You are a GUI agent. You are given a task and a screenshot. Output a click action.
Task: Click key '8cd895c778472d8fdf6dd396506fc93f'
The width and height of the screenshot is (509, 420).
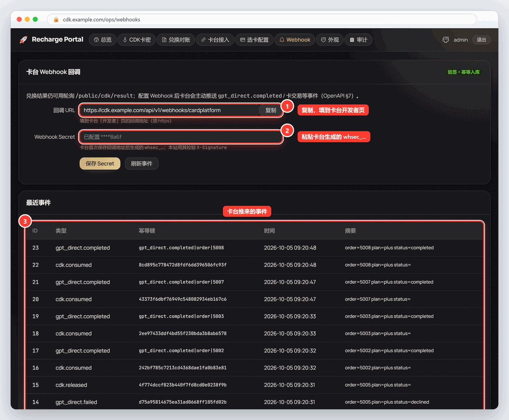(x=182, y=265)
